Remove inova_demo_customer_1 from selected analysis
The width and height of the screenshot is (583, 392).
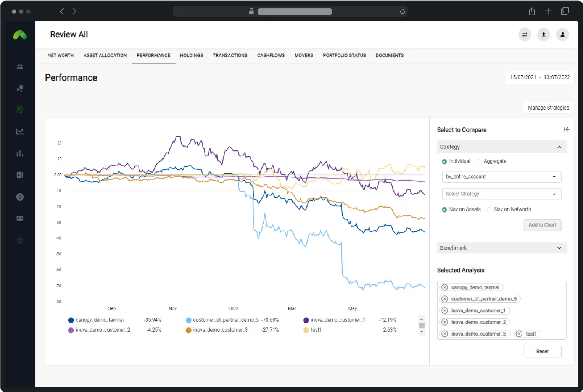pyautogui.click(x=444, y=311)
